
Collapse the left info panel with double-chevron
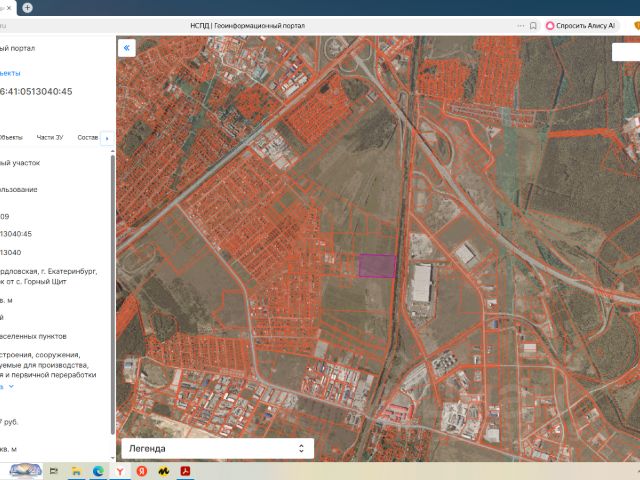(x=127, y=48)
